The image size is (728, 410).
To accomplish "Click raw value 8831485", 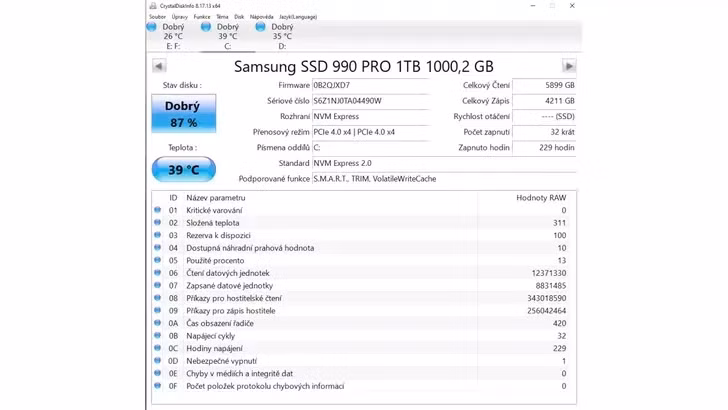I will pyautogui.click(x=551, y=286).
